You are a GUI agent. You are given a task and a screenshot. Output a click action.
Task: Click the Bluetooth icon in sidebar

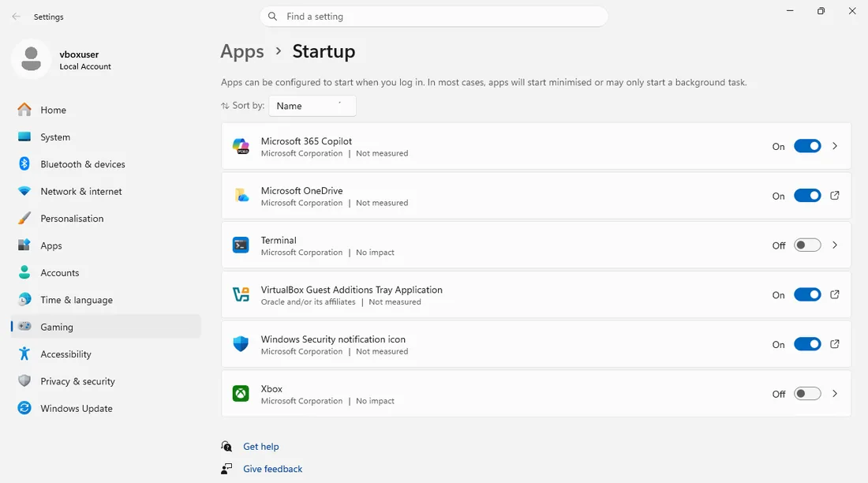(x=24, y=164)
